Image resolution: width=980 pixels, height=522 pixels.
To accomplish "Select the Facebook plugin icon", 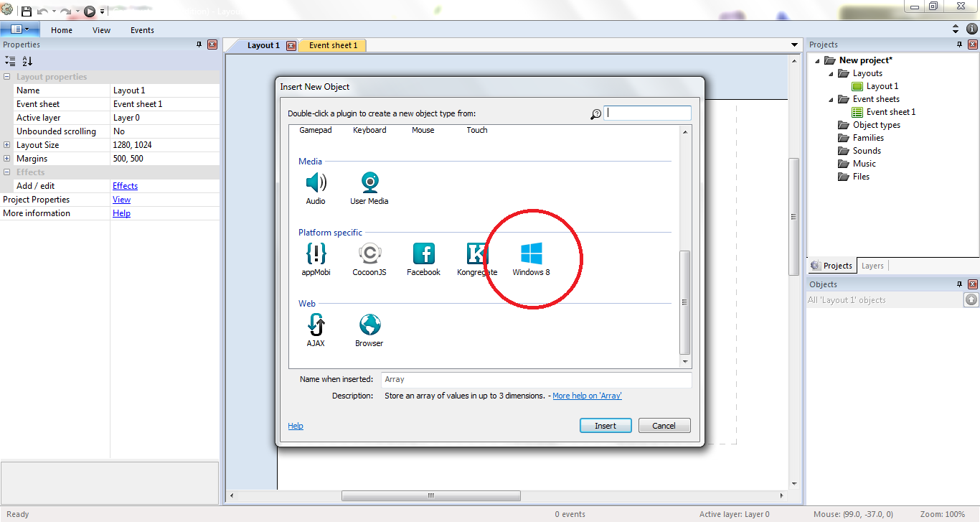I will coord(423,254).
